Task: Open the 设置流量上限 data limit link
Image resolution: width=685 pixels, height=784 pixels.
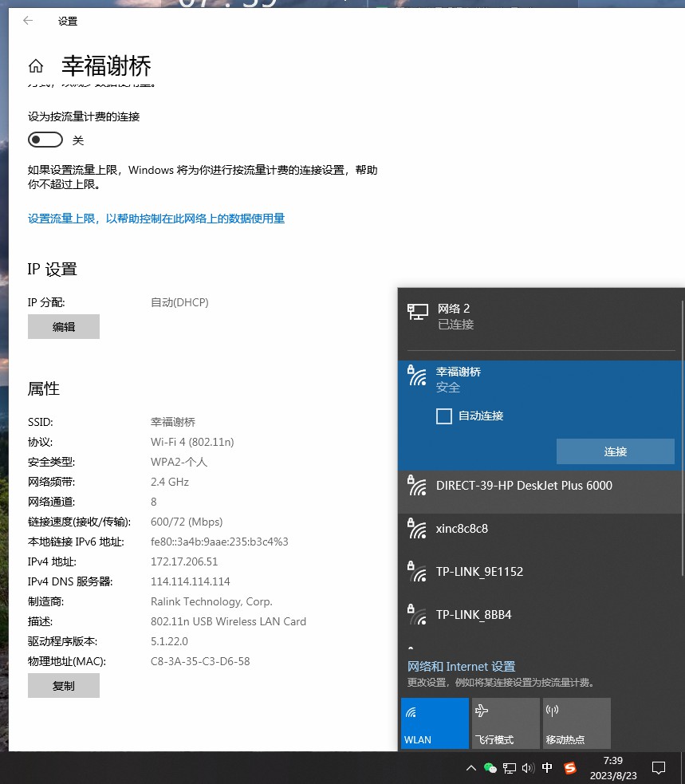Action: [156, 219]
